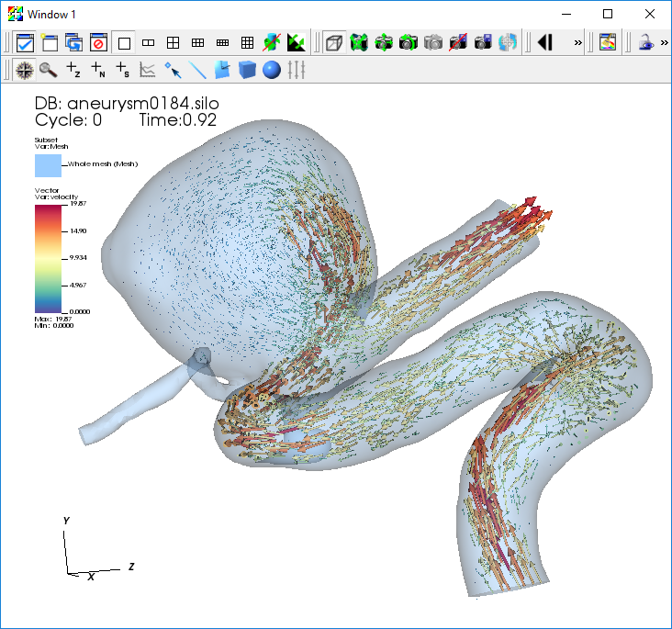Image resolution: width=672 pixels, height=629 pixels.
Task: Select the 3x3 window layout
Action: point(247,42)
